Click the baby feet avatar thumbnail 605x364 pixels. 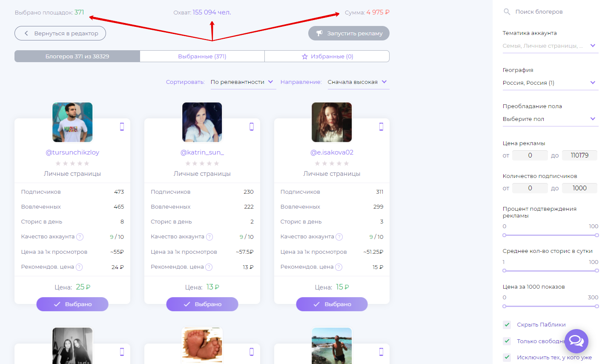pos(202,346)
